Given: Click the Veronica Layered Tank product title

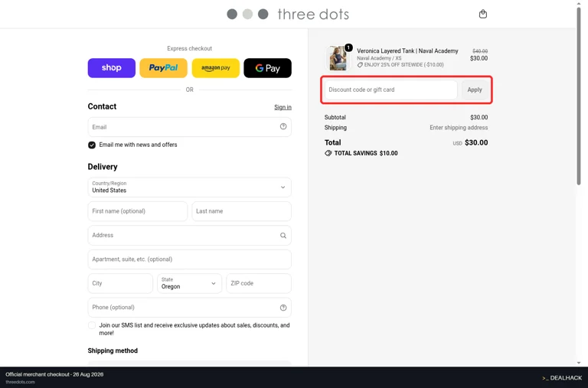Looking at the screenshot, I should [x=407, y=51].
